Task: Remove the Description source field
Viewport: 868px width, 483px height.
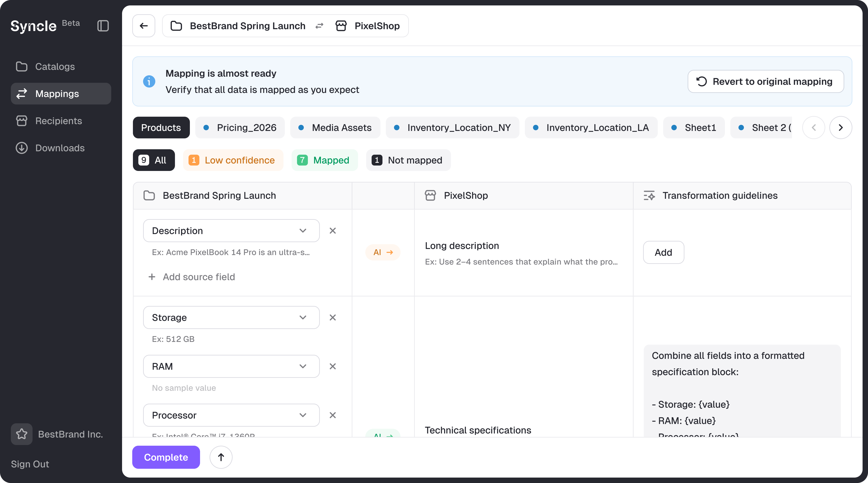Action: pos(333,231)
